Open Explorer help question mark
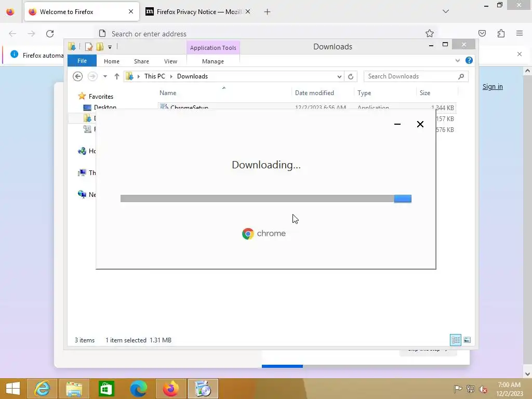532x399 pixels. (469, 60)
